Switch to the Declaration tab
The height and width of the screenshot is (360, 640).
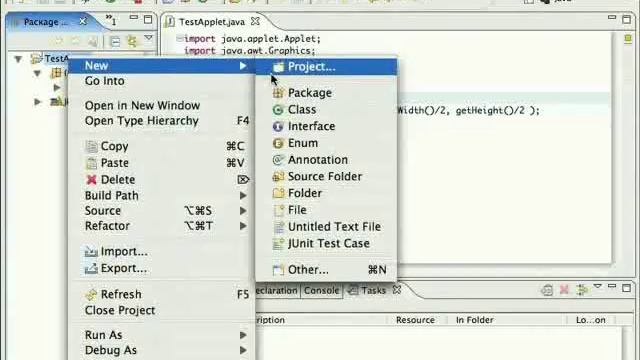click(277, 290)
